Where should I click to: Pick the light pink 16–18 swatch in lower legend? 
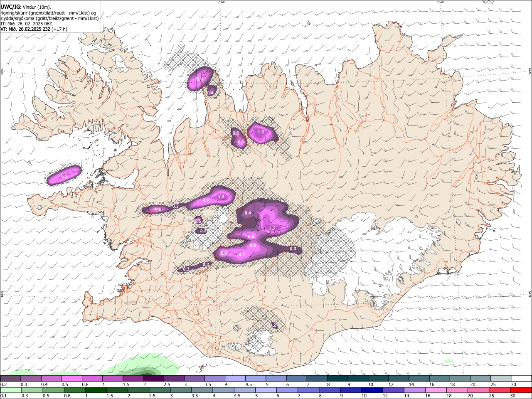pyautogui.click(x=436, y=390)
